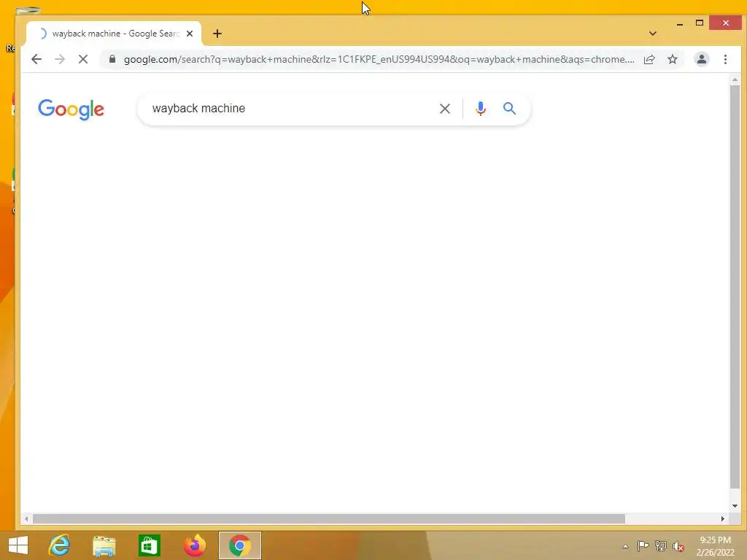Screen dimensions: 747x560
Task: Click the scroll down arrow
Action: click(735, 506)
